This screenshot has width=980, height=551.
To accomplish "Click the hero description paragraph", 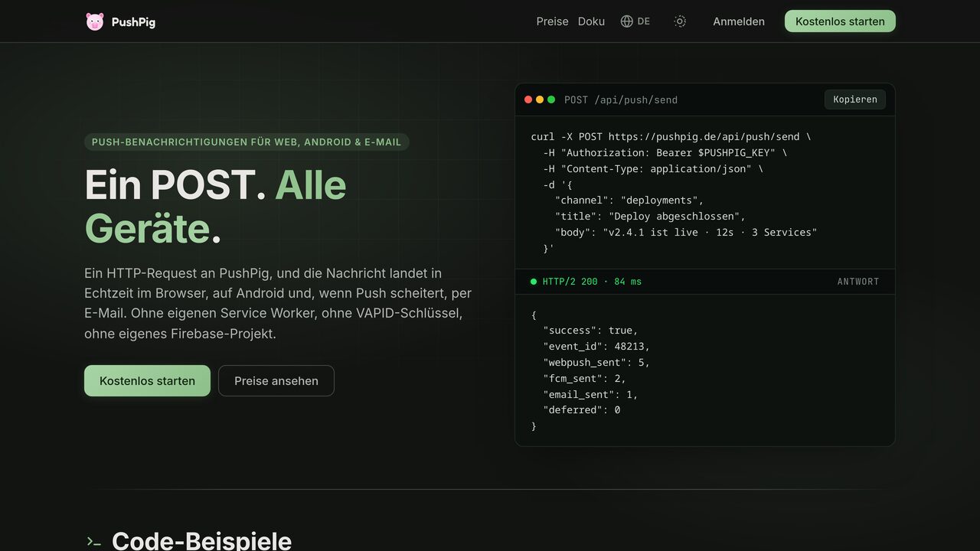I will (x=278, y=303).
